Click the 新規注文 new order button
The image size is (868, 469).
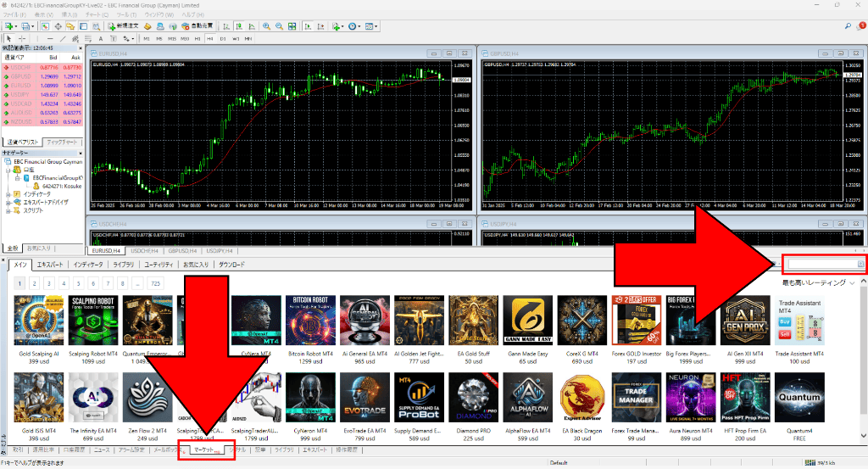(x=123, y=26)
